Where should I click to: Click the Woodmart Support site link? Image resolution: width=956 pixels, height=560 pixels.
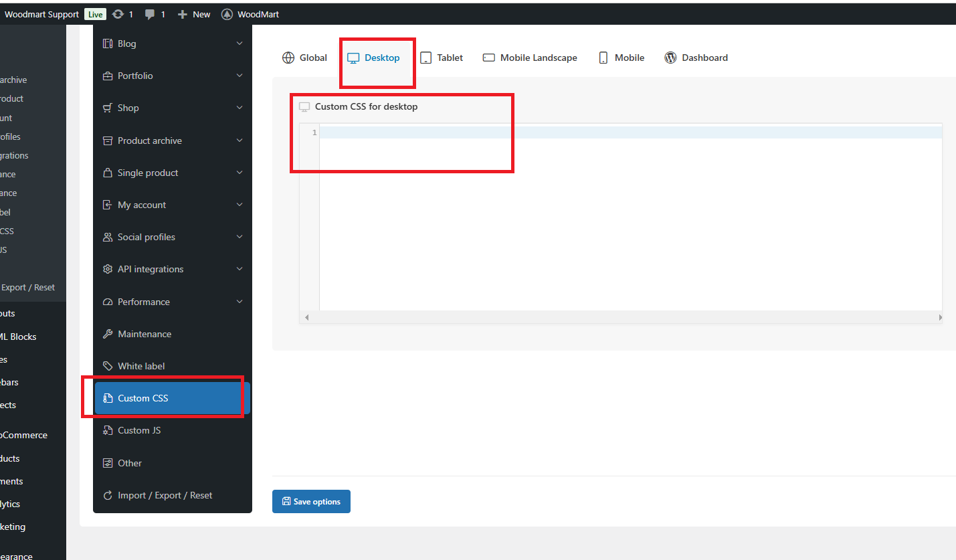click(x=41, y=14)
